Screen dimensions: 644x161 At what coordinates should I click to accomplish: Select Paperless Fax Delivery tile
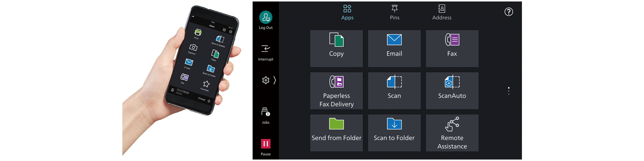pyautogui.click(x=336, y=91)
